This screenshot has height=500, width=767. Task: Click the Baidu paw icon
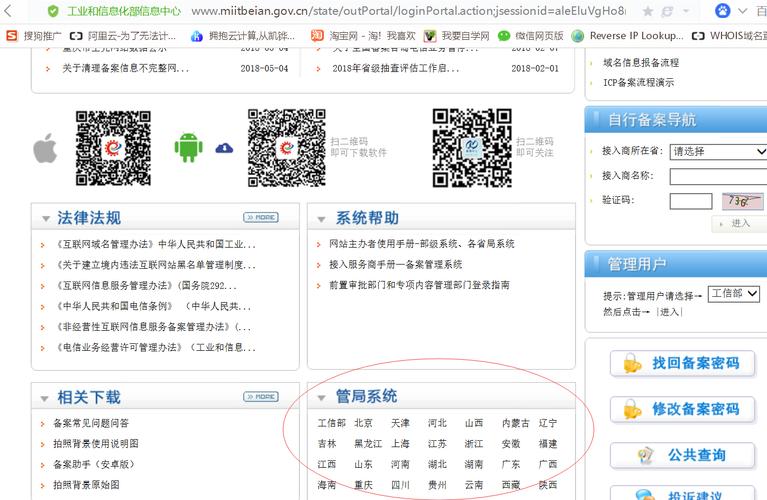click(722, 11)
